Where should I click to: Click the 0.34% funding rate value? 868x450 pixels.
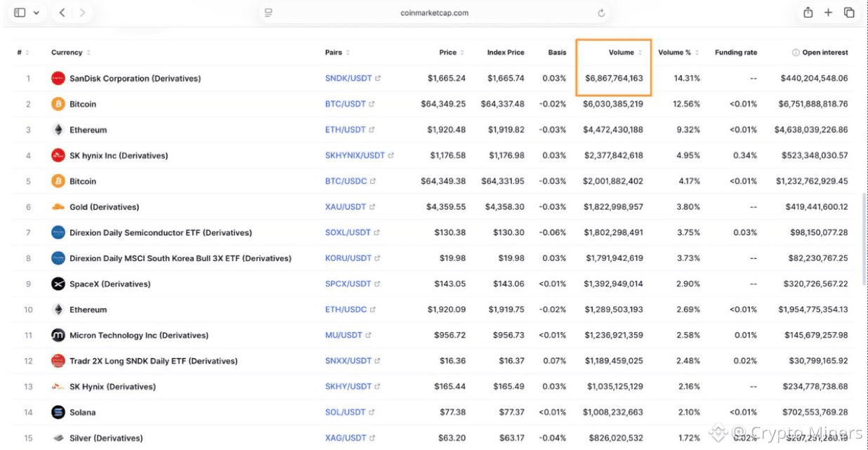click(744, 155)
